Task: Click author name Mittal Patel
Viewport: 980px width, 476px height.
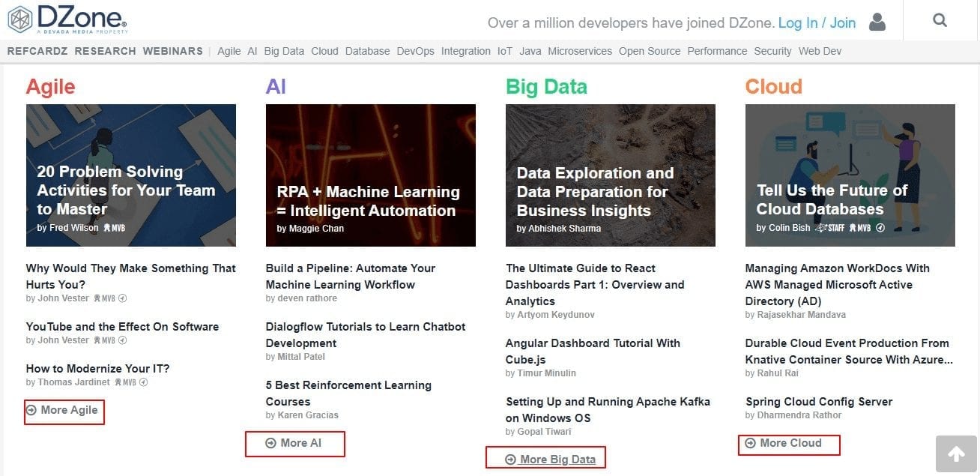Action: tap(301, 357)
